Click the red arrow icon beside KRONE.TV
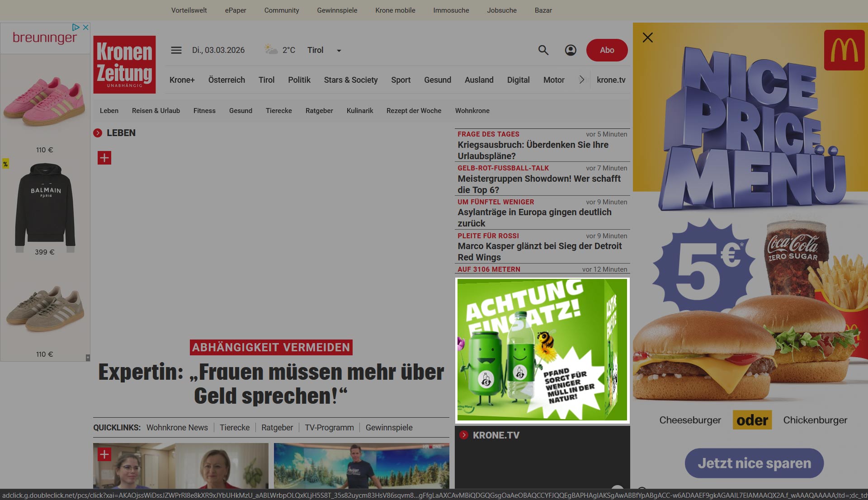Viewport: 868px width, 500px height. [x=463, y=435]
